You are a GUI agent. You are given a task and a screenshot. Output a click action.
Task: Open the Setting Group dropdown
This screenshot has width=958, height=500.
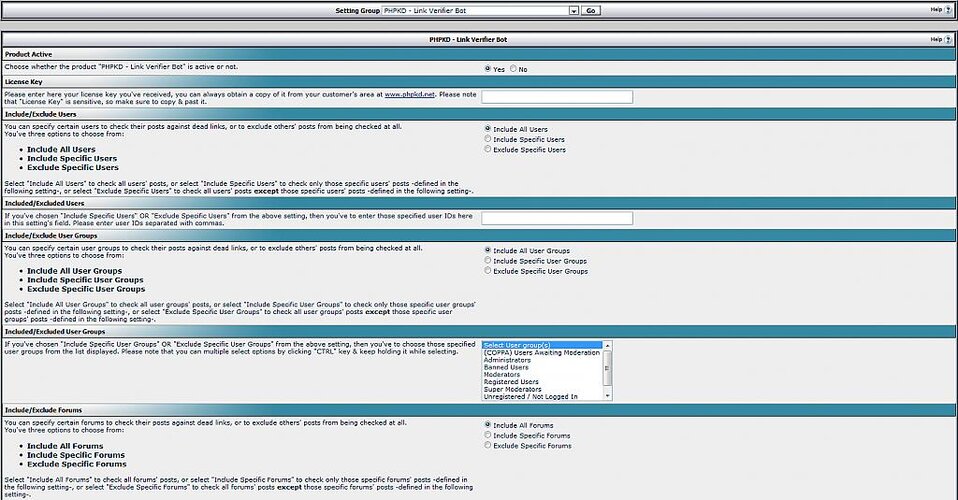click(480, 10)
